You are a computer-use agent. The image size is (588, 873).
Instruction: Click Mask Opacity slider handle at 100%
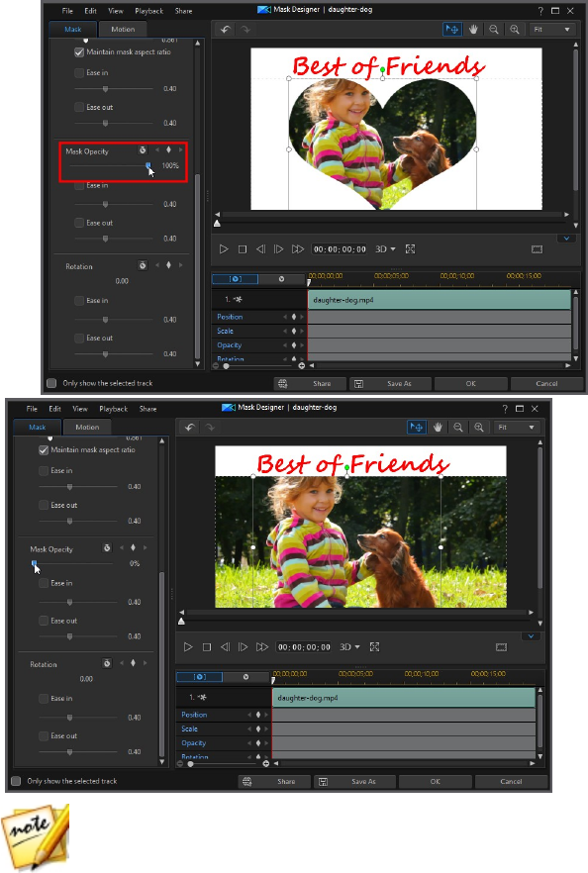(148, 165)
